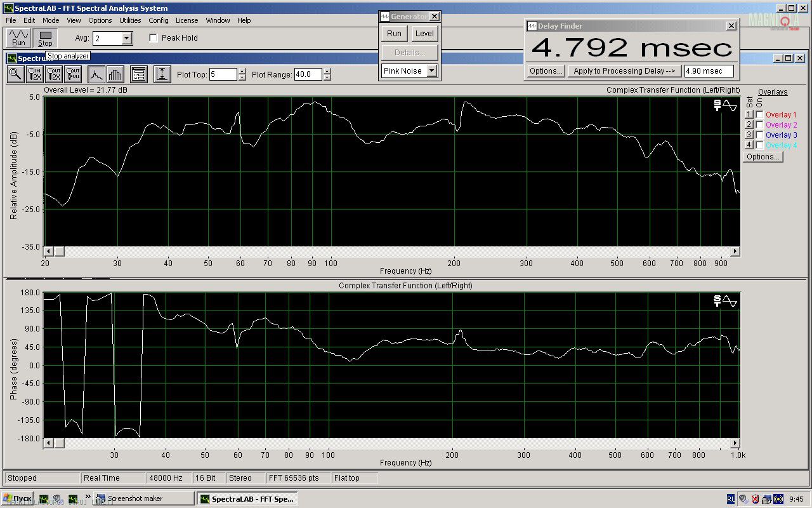Open the Spectrum window system menu icon
Image resolution: width=812 pixels, height=508 pixels.
pyautogui.click(x=12, y=58)
